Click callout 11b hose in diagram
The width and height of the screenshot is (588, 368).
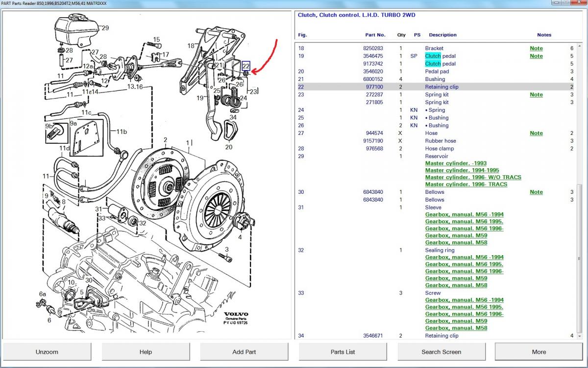[x=121, y=131]
